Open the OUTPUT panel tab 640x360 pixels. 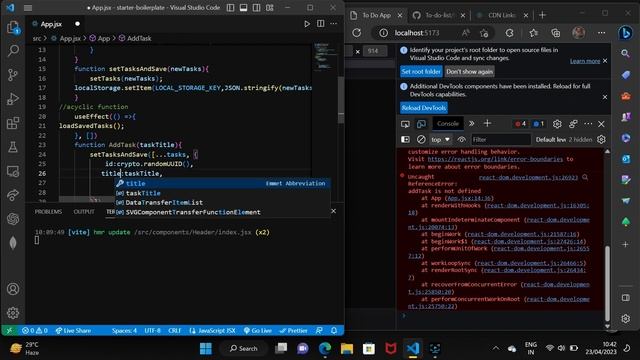point(84,211)
